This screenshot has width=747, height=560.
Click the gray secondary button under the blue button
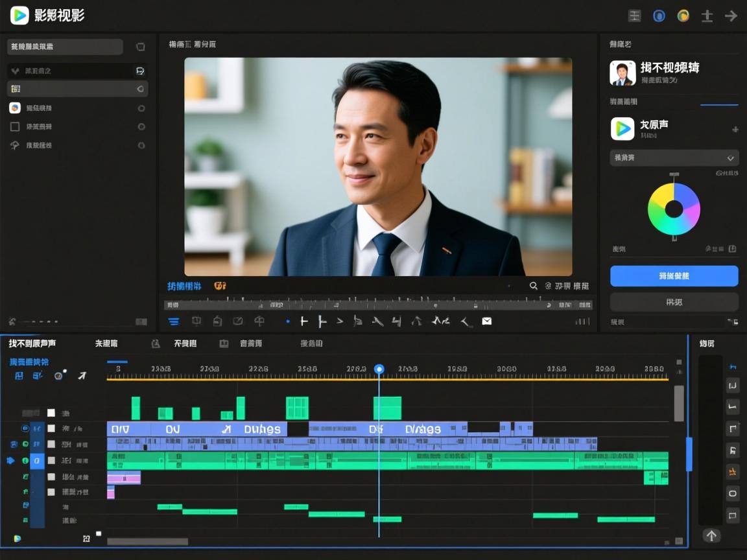click(x=674, y=301)
